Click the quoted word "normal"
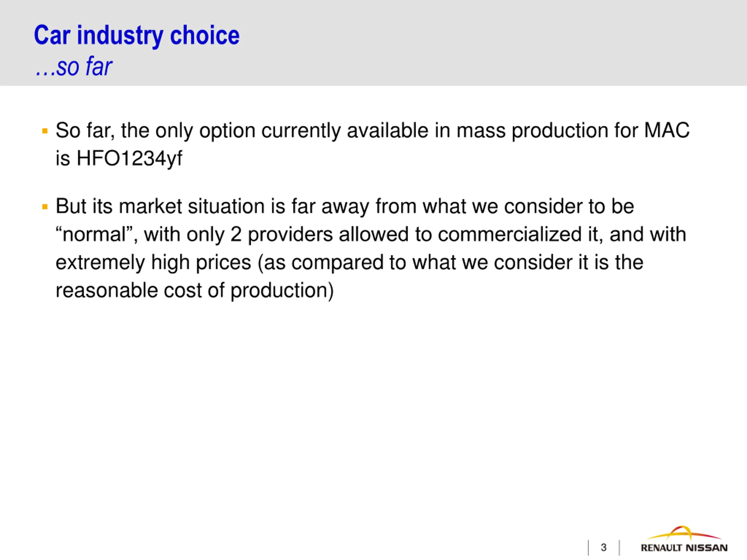 94,234
